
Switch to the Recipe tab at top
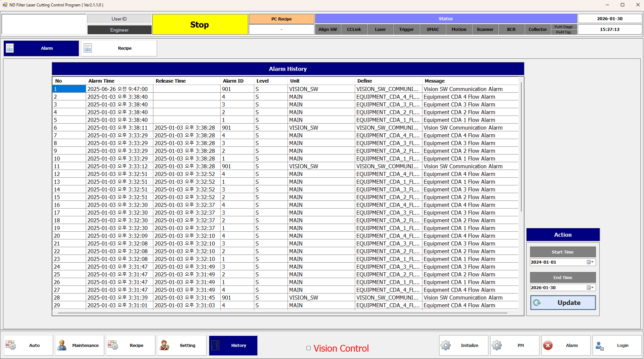(119, 48)
